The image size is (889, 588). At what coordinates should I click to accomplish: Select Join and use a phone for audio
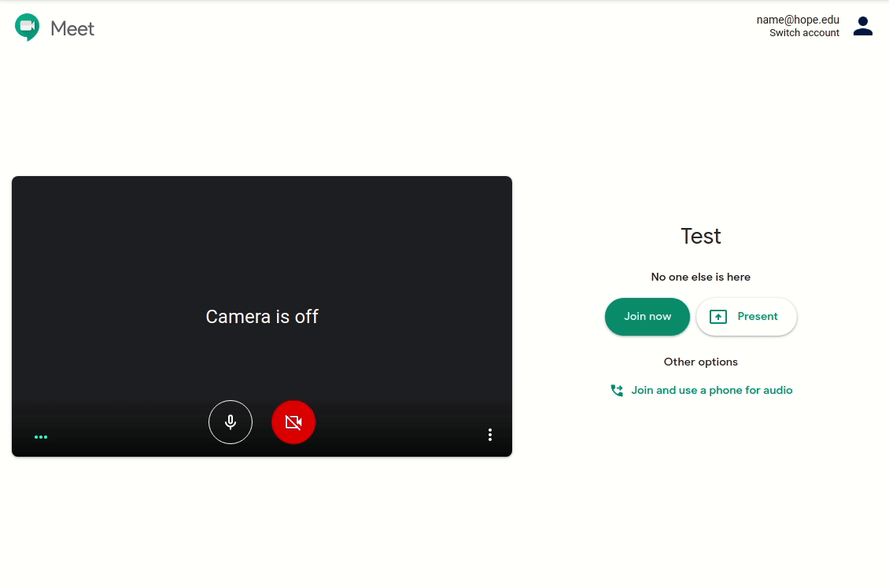(x=711, y=390)
